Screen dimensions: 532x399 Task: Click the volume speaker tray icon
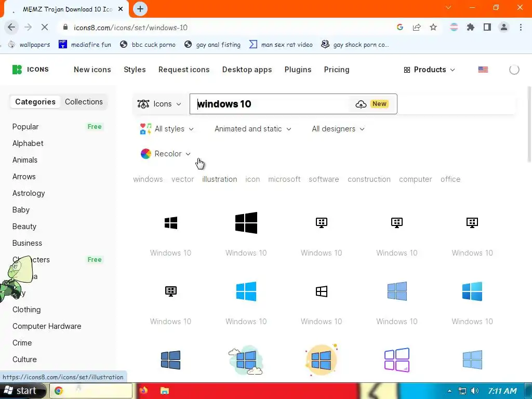[x=475, y=391]
